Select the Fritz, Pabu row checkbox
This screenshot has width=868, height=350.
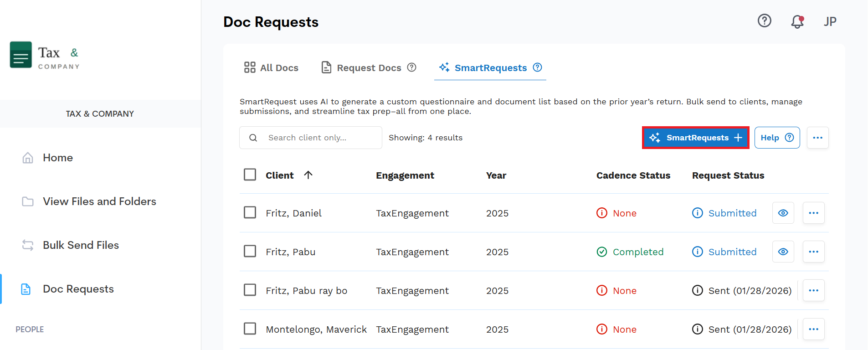pos(250,251)
